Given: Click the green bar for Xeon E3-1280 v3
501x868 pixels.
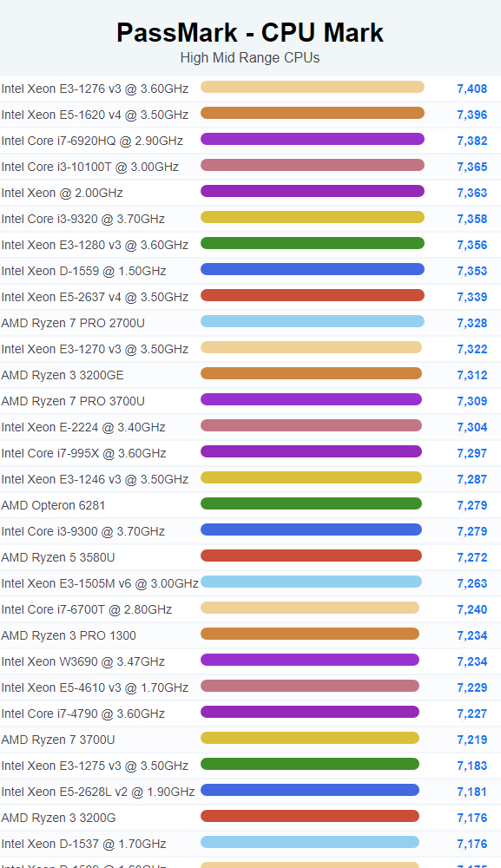Looking at the screenshot, I should (313, 243).
